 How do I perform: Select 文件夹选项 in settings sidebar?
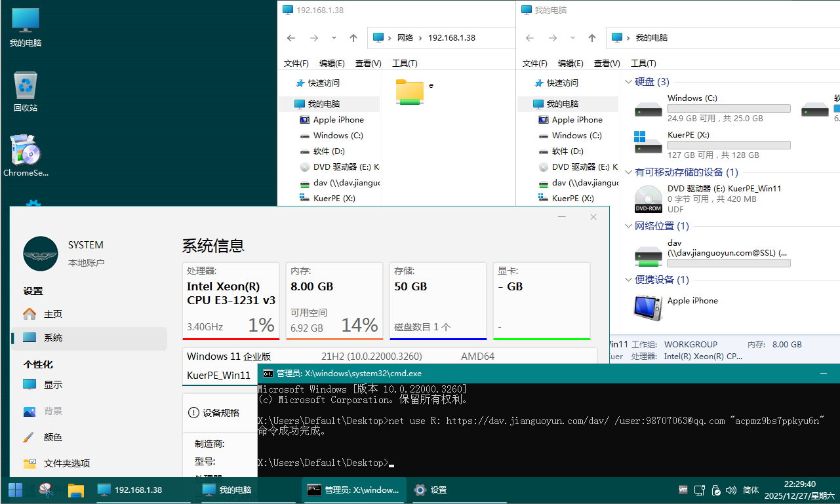(x=66, y=463)
